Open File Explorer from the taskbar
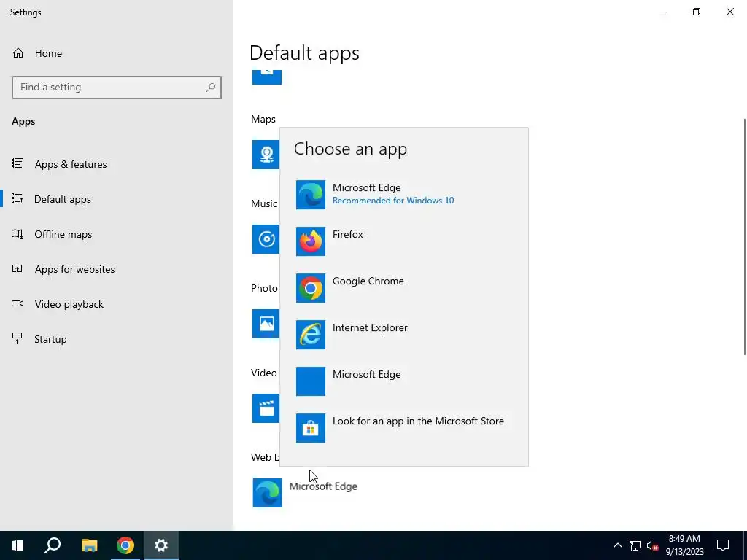The width and height of the screenshot is (747, 560). point(89,545)
